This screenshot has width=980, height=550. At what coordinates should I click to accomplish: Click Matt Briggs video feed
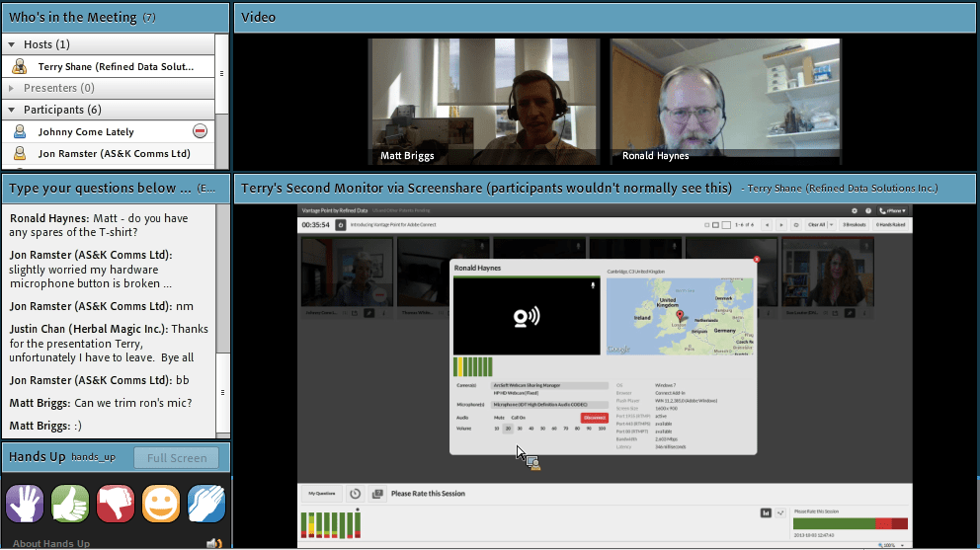pyautogui.click(x=484, y=102)
